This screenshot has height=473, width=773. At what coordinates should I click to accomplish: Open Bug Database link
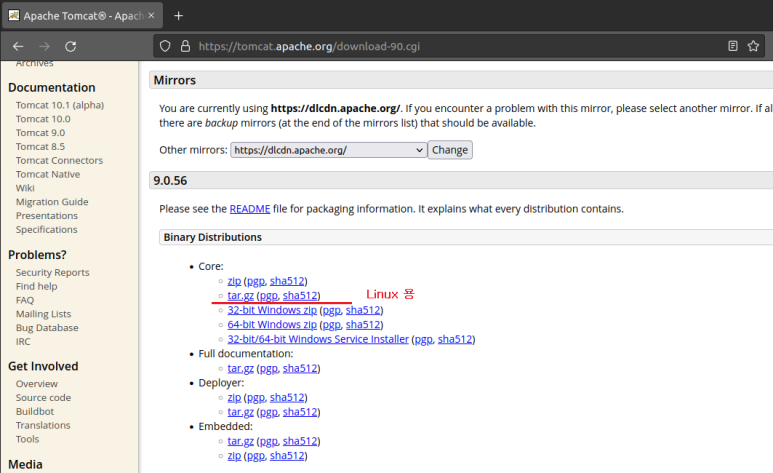coord(47,327)
